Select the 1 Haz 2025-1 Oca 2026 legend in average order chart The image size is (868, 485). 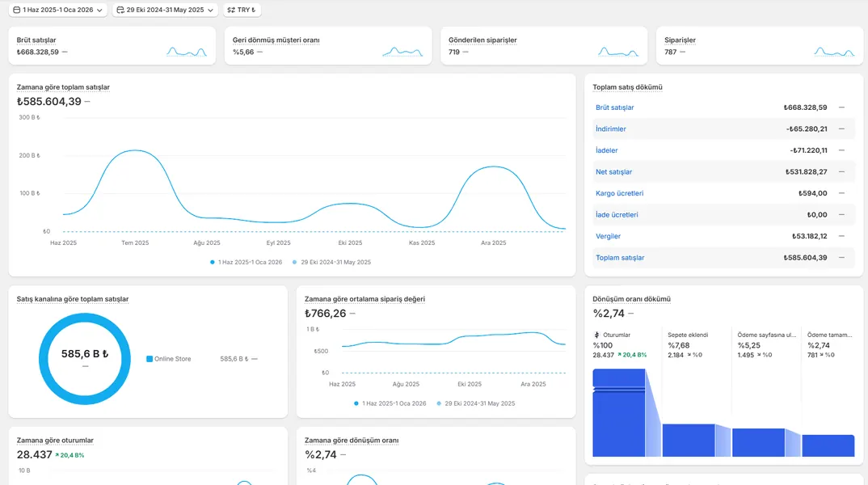390,403
